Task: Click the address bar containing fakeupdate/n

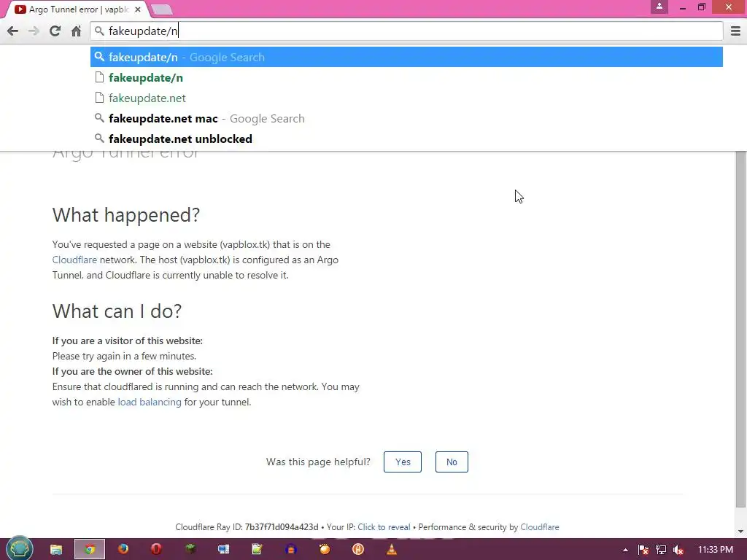Action: [406, 31]
